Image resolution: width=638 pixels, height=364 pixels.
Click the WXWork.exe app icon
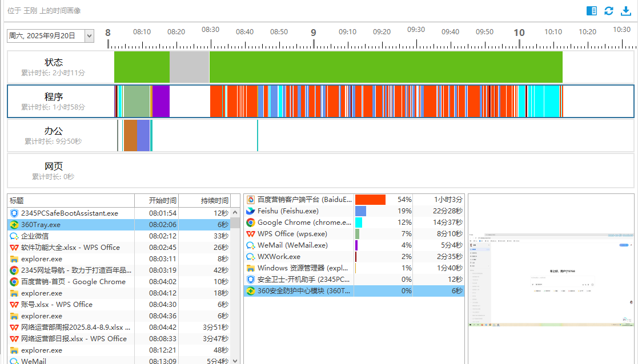tap(251, 256)
